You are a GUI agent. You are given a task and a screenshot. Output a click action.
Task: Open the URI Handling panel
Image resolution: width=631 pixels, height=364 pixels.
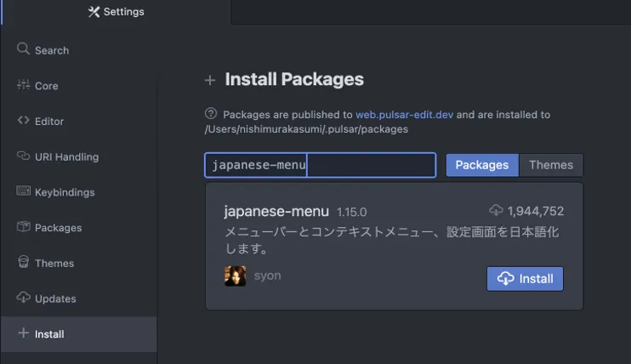[x=79, y=156]
